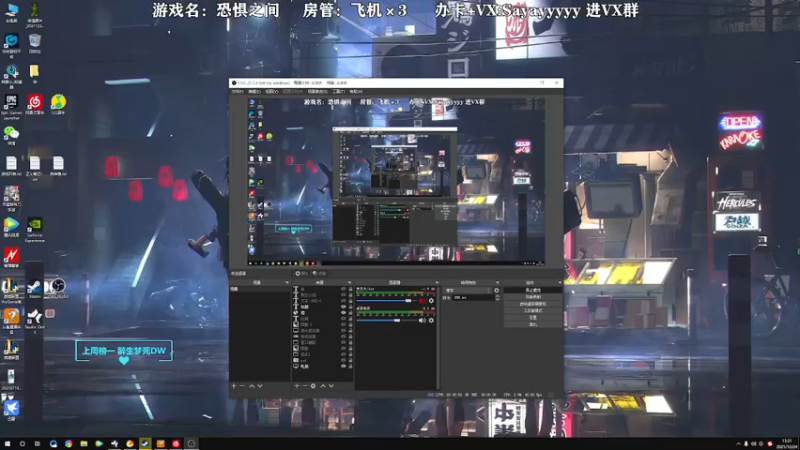Click the Windows Start button
Image resolution: width=800 pixels, height=450 pixels.
(7, 444)
